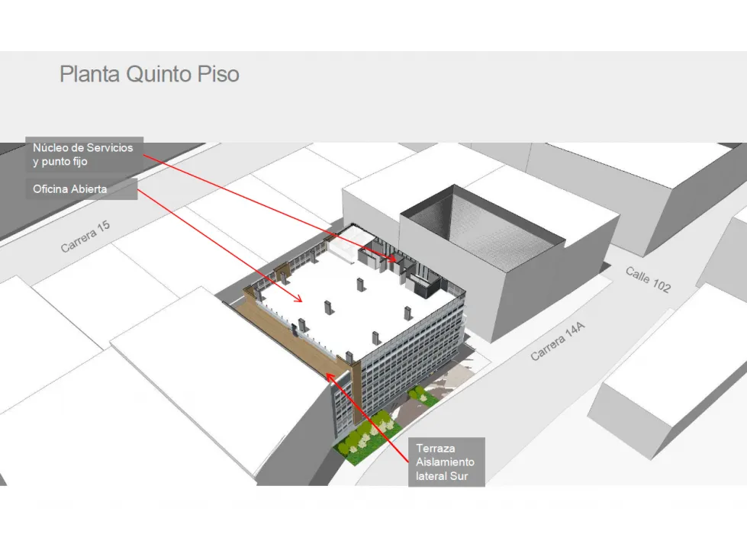Click the red arrowhead pointing at the terrace
The height and width of the screenshot is (560, 747).
click(x=330, y=375)
